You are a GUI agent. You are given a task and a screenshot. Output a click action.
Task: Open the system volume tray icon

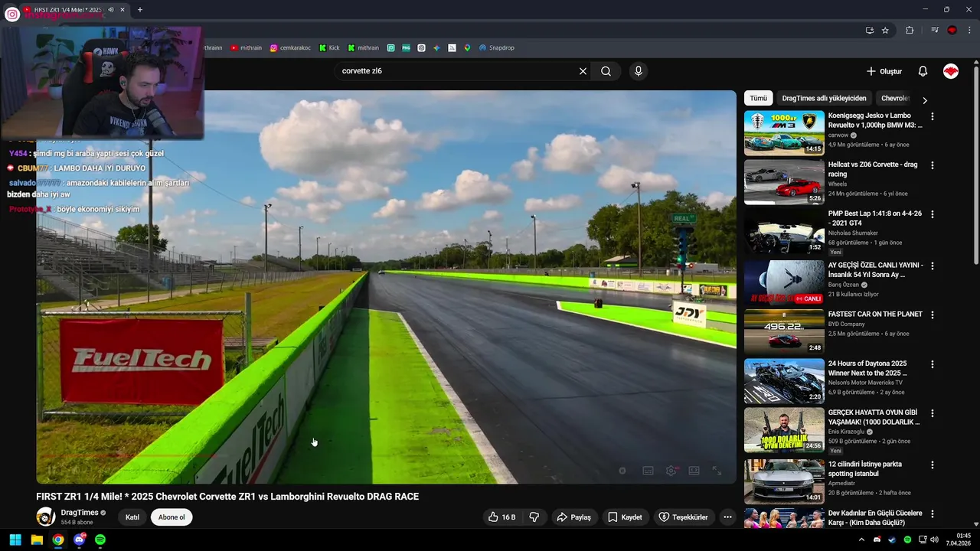click(x=934, y=540)
